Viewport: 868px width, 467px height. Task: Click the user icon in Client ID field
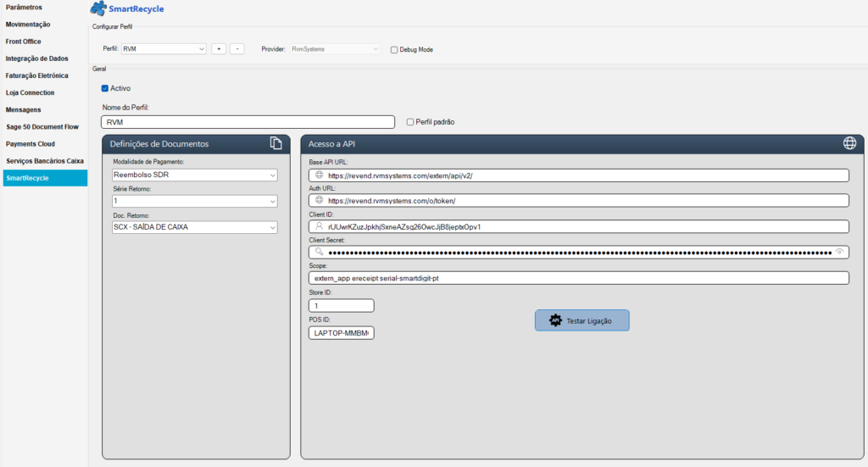pyautogui.click(x=319, y=226)
